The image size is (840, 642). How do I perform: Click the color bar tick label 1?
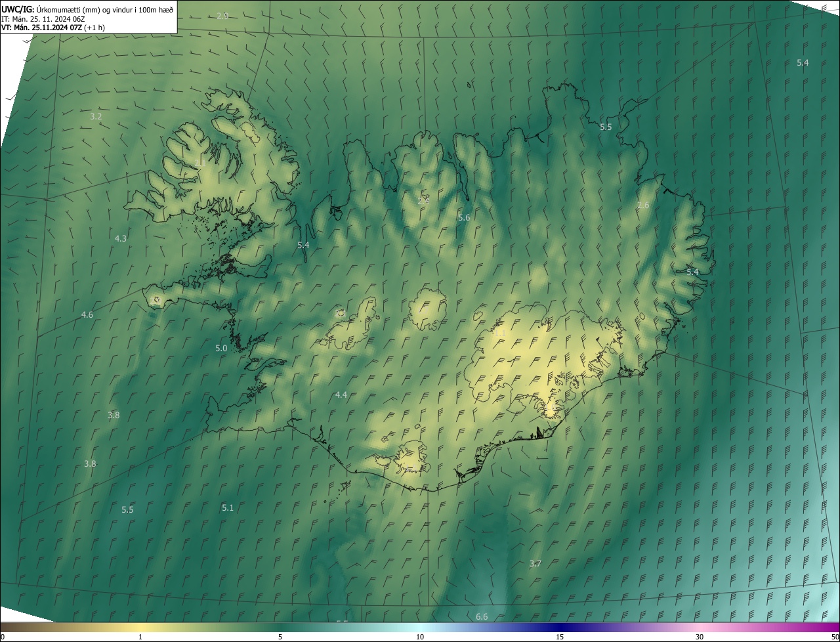pos(140,637)
